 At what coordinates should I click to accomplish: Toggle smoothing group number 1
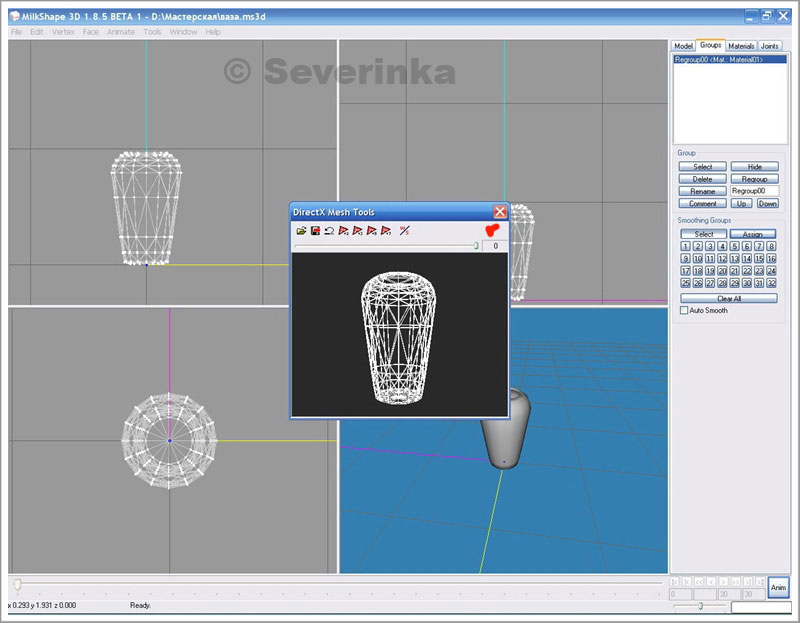click(x=685, y=246)
